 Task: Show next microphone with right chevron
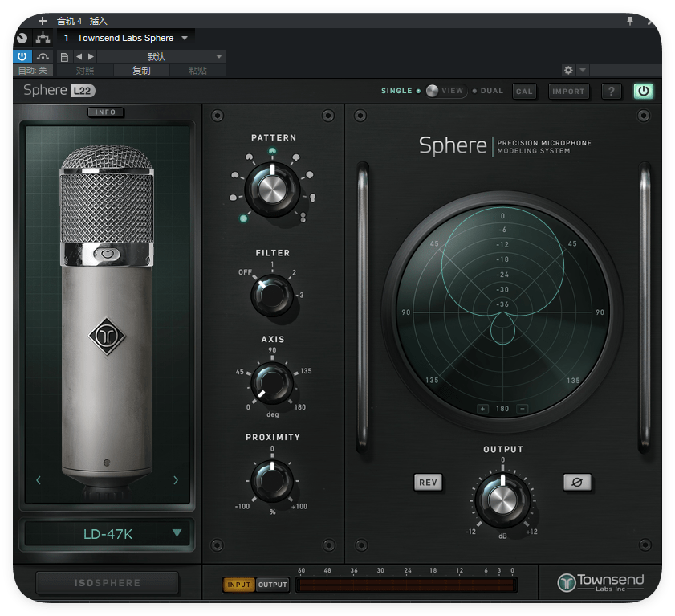point(175,480)
